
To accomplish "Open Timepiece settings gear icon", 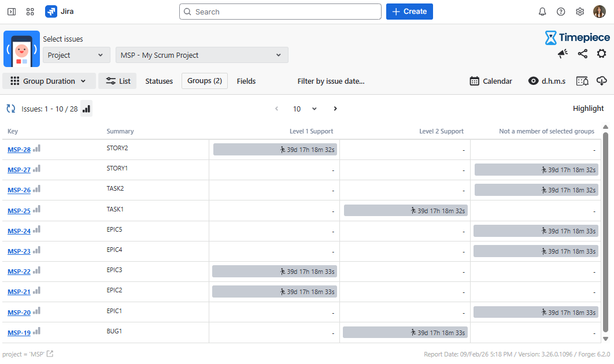I will pos(601,54).
